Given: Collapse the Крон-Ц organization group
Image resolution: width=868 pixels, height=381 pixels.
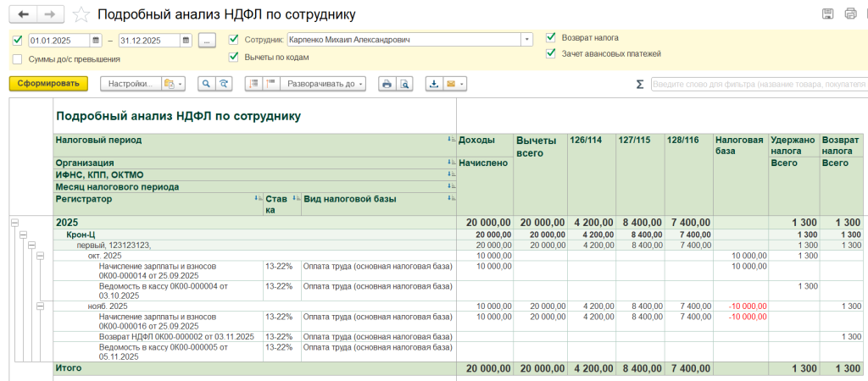Looking at the screenshot, I should [23, 235].
